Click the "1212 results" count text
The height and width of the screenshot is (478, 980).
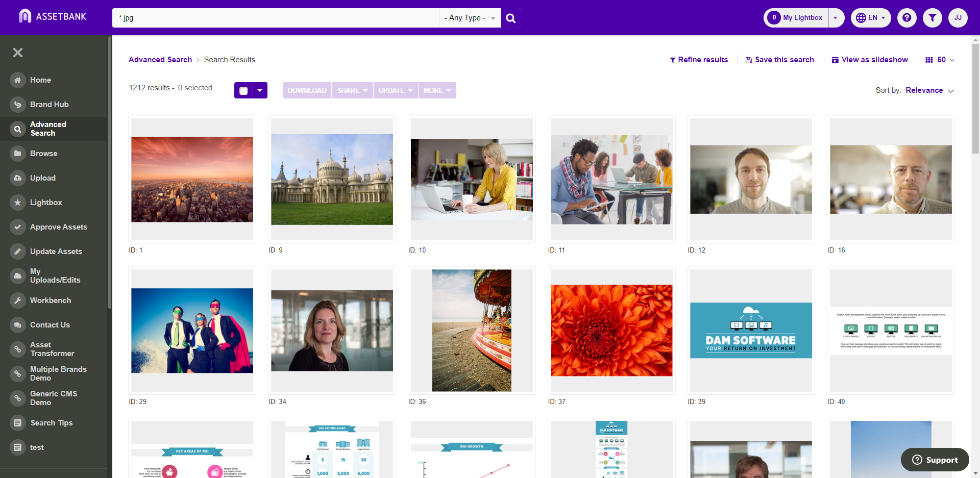pos(149,88)
